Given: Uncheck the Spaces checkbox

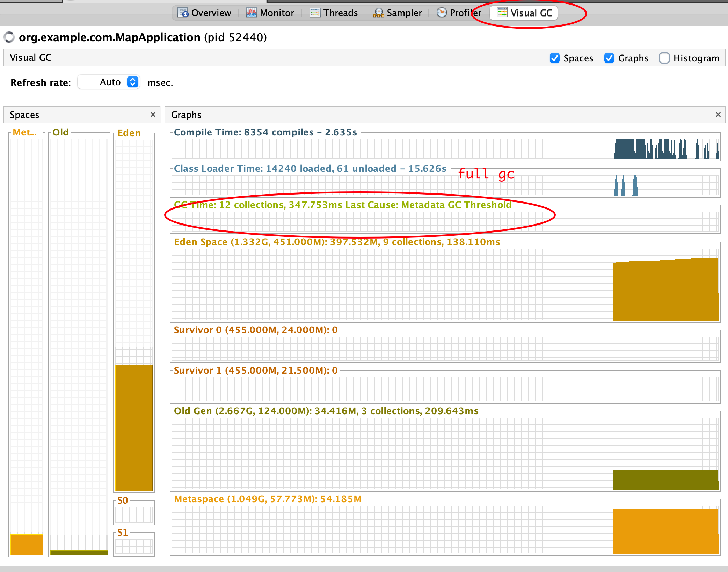Looking at the screenshot, I should pos(554,58).
